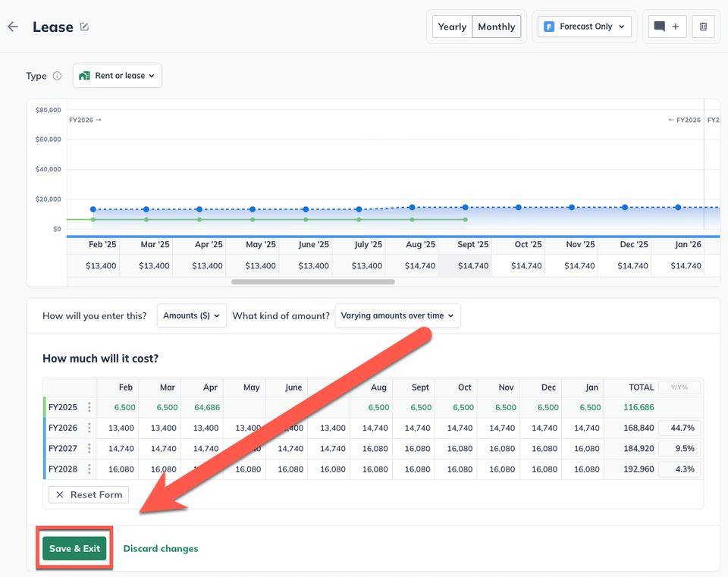Click the Feb '25 $13,400 chart cell
The width and height of the screenshot is (728, 577).
[93, 266]
